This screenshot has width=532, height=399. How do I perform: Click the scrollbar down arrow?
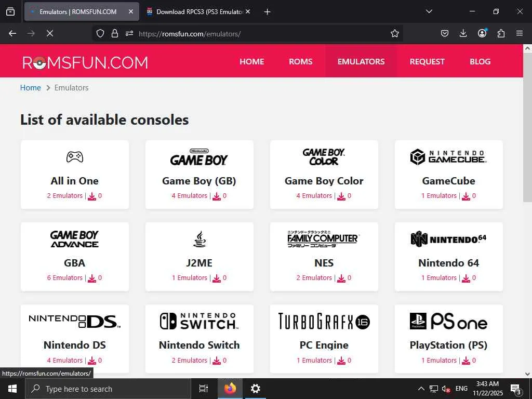tap(528, 374)
